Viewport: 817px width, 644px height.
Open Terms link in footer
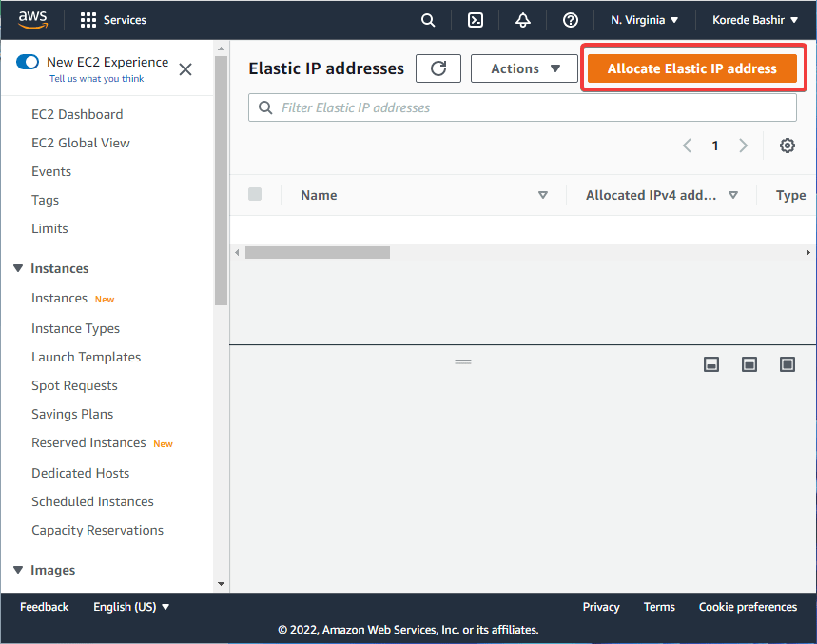659,607
